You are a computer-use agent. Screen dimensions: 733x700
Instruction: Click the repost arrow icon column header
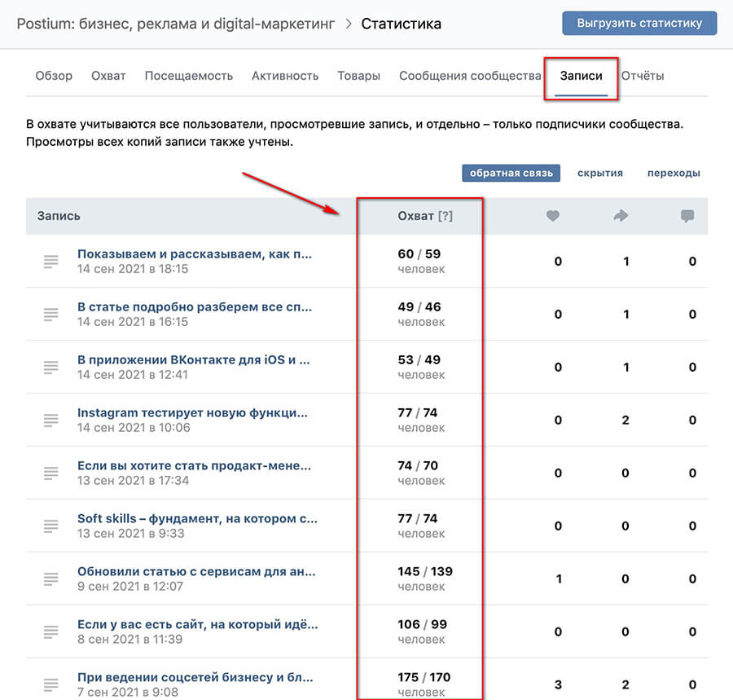click(x=621, y=215)
